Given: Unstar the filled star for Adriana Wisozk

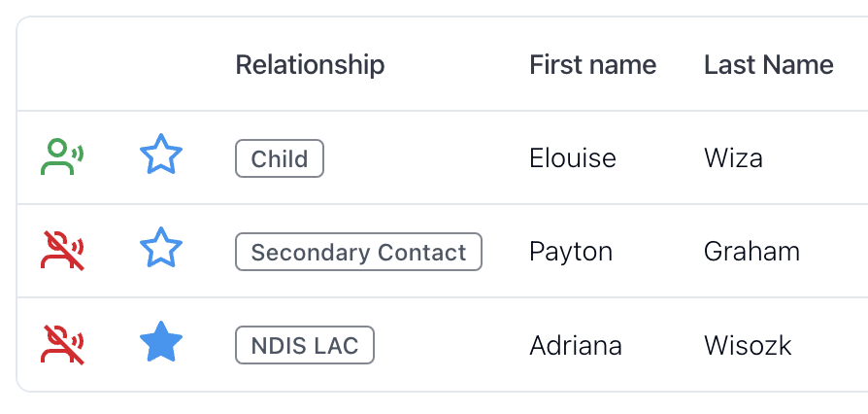Looking at the screenshot, I should point(160,341).
